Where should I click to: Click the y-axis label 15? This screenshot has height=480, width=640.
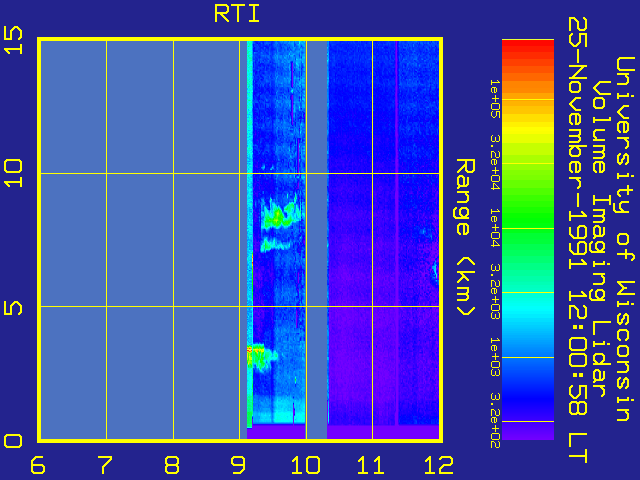[x=13, y=40]
